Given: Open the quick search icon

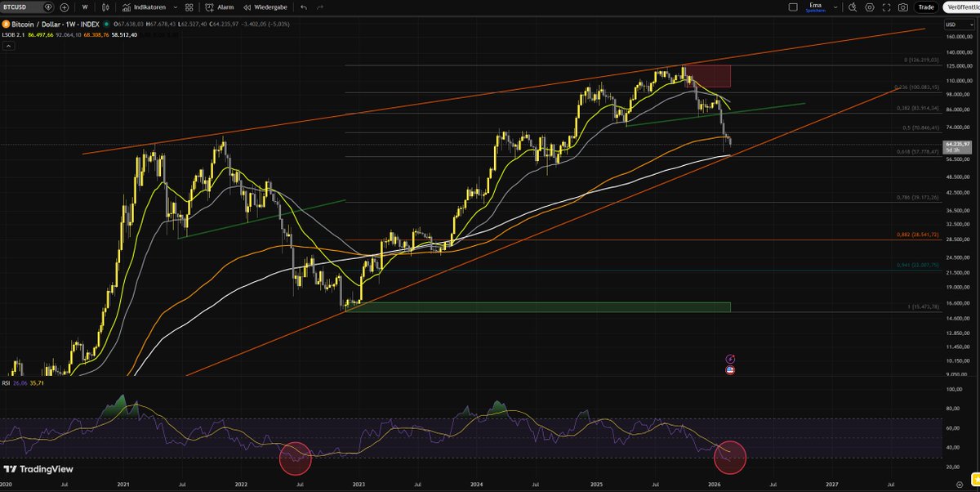Looking at the screenshot, I should (x=852, y=7).
